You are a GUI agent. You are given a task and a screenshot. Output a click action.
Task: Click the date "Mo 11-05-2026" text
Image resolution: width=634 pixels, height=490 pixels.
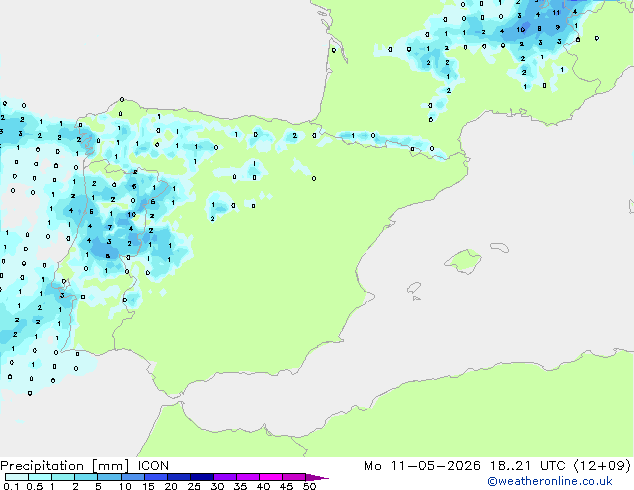click(x=422, y=466)
